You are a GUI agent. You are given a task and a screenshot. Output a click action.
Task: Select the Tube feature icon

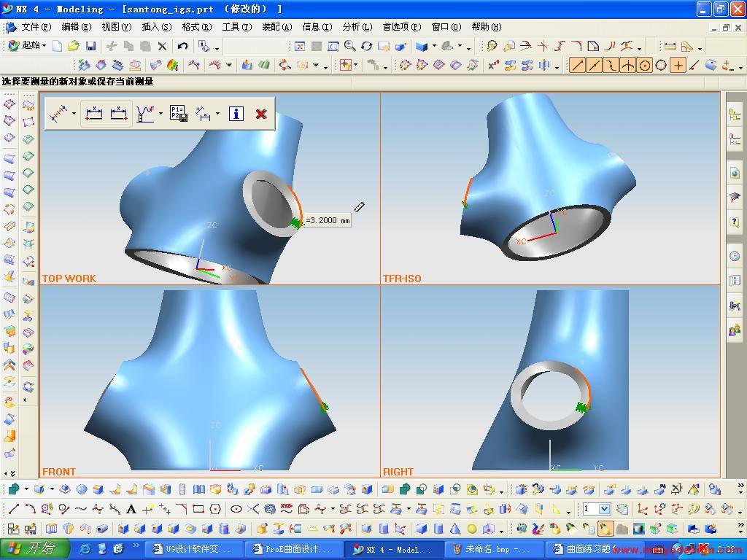(102, 529)
